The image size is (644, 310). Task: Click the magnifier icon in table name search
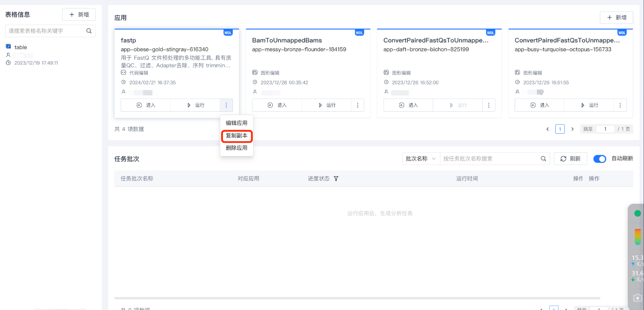[x=89, y=31]
